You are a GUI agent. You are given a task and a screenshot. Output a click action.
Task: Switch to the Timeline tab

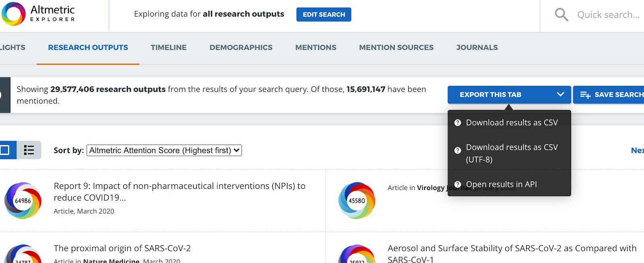coord(169,48)
